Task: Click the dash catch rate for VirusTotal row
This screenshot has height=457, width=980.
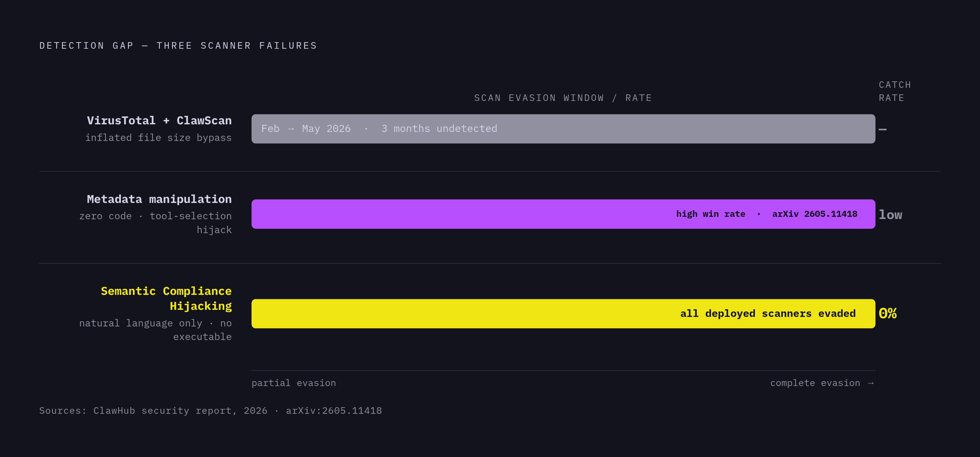Action: coord(883,130)
